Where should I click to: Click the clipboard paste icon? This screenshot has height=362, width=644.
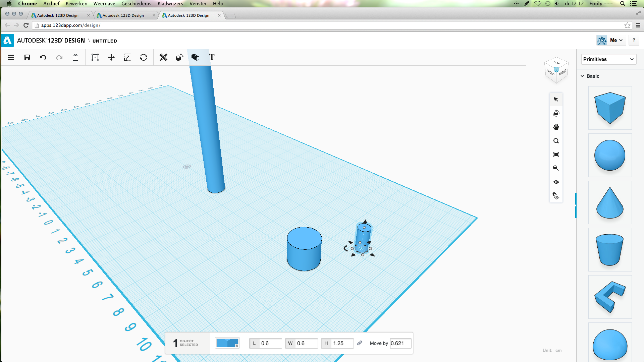(75, 57)
